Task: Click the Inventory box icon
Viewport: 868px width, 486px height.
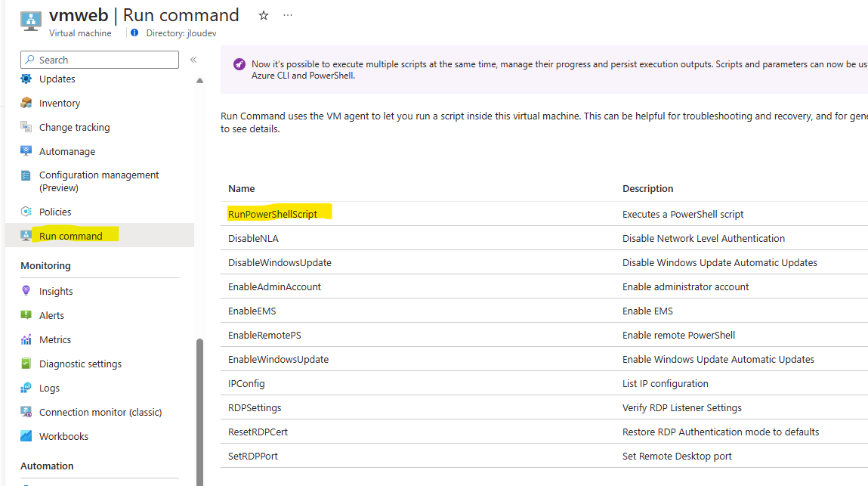Action: pyautogui.click(x=26, y=103)
